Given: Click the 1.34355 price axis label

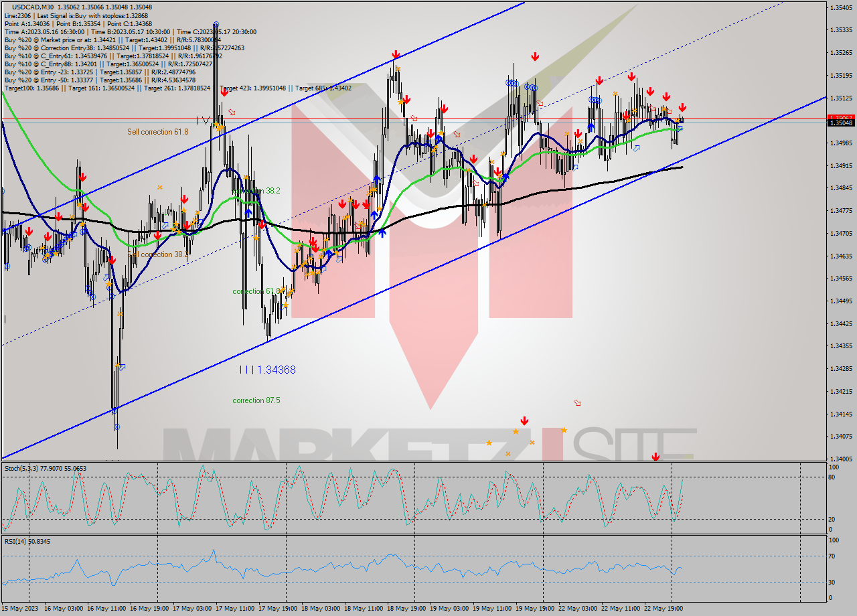Looking at the screenshot, I should (841, 346).
